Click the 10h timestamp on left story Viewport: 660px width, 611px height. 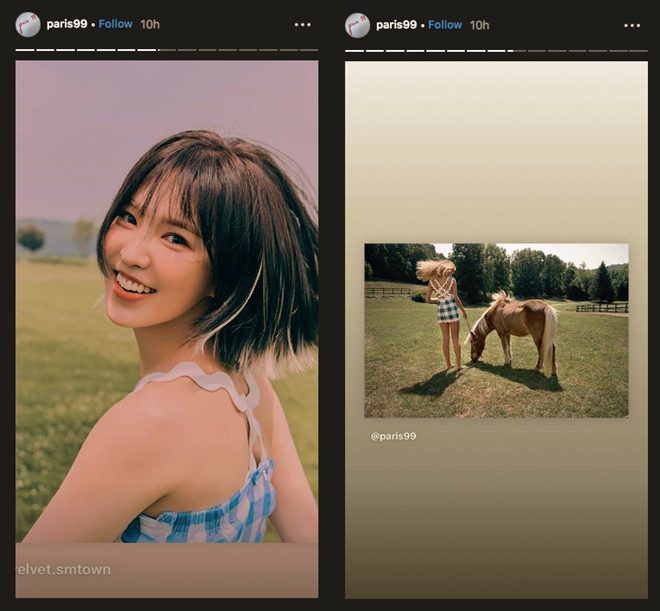[x=150, y=24]
